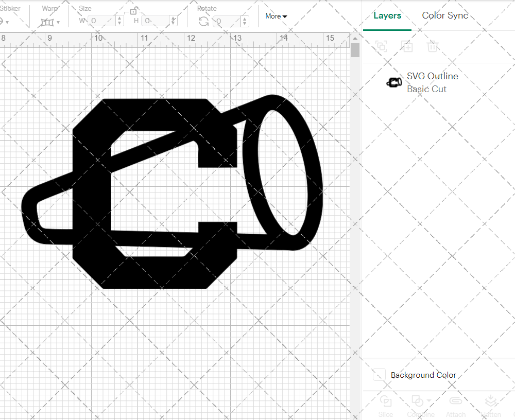Click the Width size input field

click(102, 21)
